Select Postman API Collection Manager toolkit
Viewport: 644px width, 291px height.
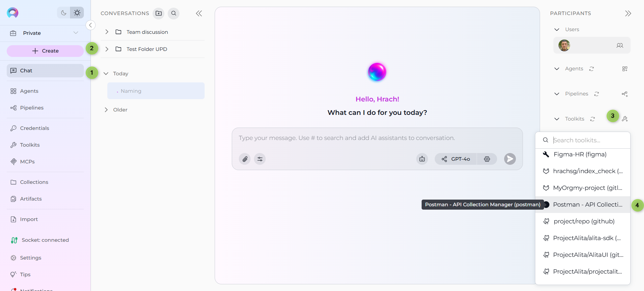(x=587, y=205)
